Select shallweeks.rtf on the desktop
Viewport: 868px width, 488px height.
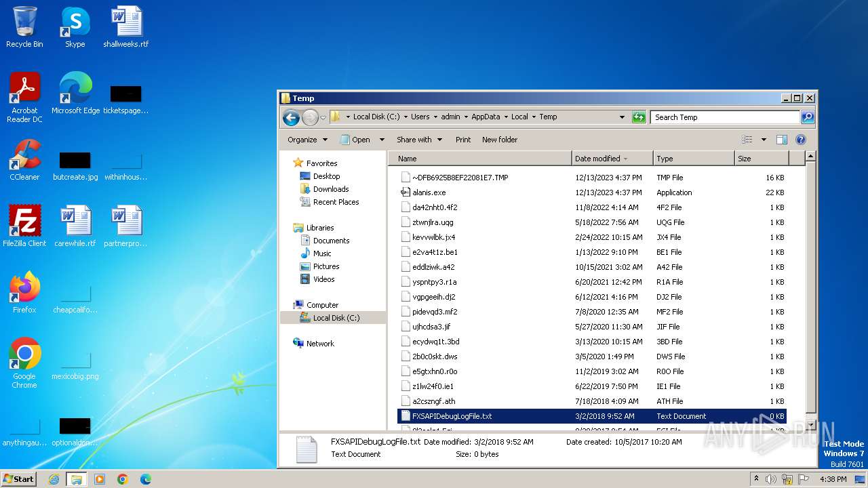pyautogui.click(x=126, y=27)
